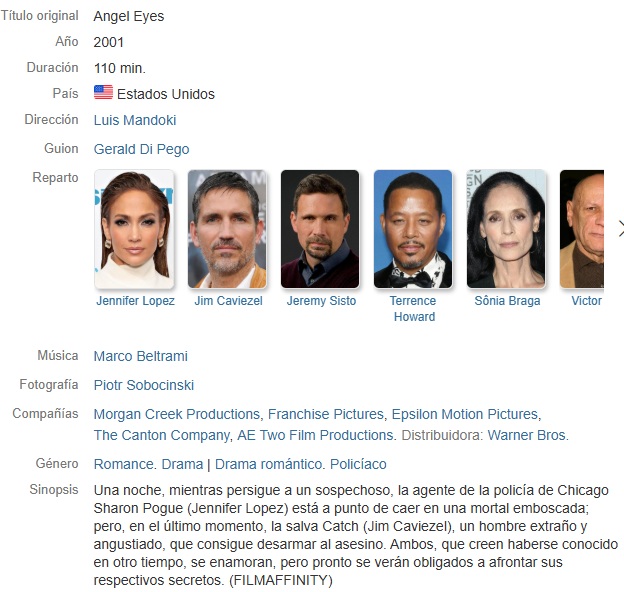Open the cast photo above Terrence Howard
This screenshot has width=624, height=592.
pos(413,229)
